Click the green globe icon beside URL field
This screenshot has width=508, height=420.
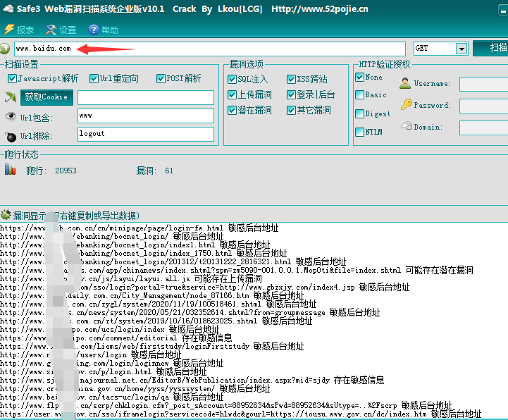(5, 49)
